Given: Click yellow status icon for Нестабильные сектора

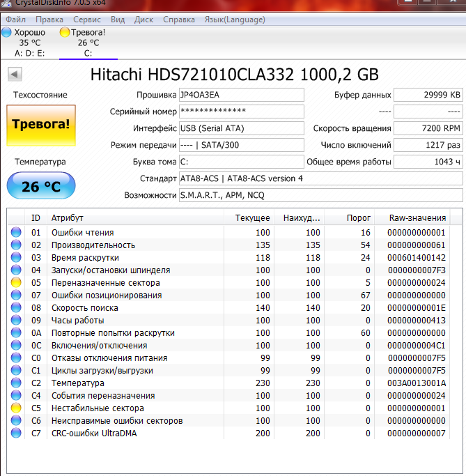Looking at the screenshot, I should 16,408.
